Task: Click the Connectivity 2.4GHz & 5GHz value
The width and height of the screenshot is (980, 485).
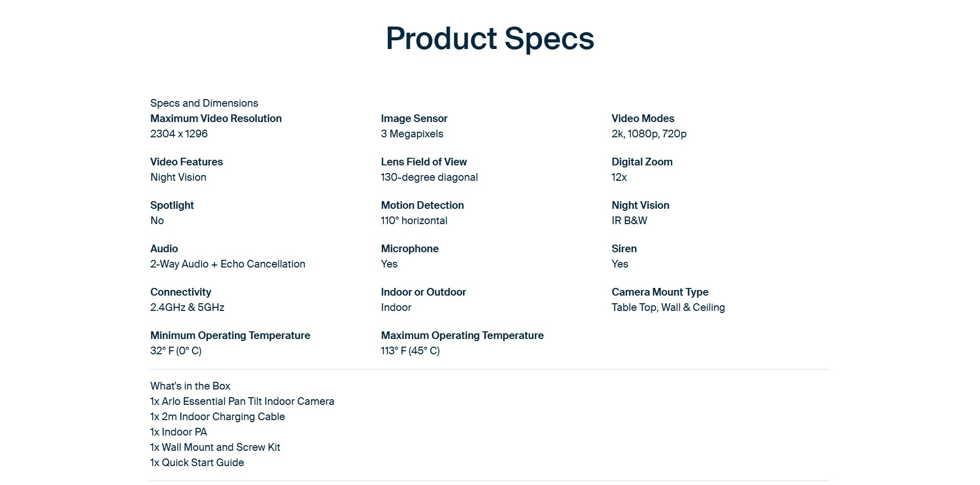Action: [x=187, y=307]
